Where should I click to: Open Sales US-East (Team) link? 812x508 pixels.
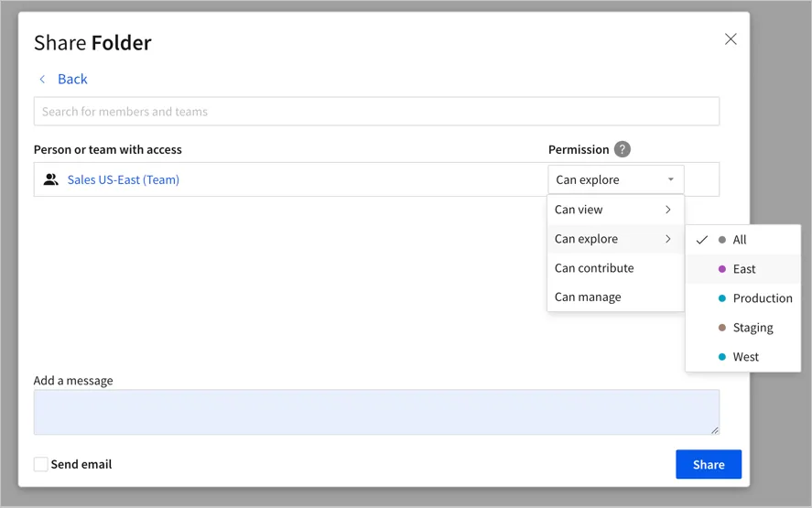click(x=124, y=179)
